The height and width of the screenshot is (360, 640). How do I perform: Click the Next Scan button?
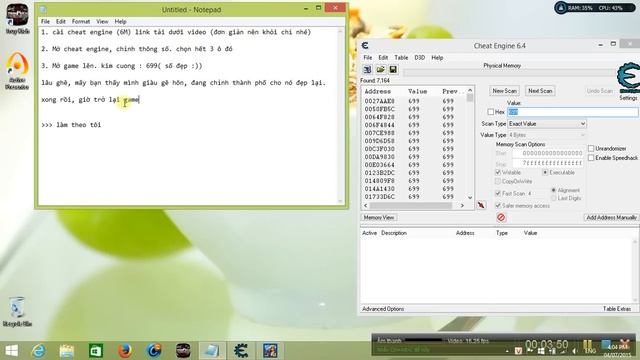pyautogui.click(x=540, y=91)
